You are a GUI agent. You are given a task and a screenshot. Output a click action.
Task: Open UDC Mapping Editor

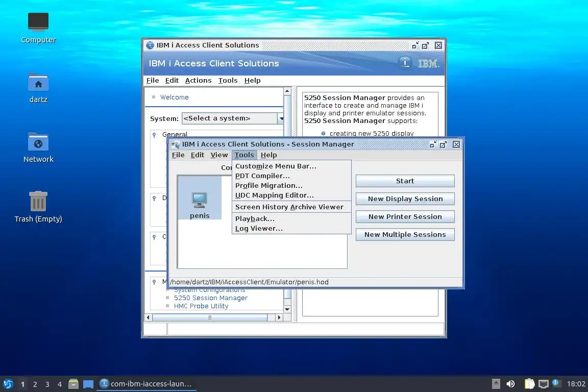[x=274, y=195]
